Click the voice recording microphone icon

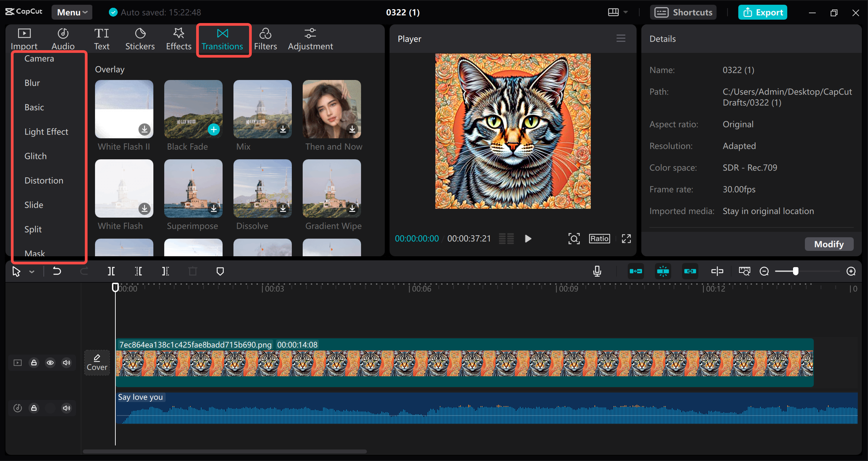[597, 271]
